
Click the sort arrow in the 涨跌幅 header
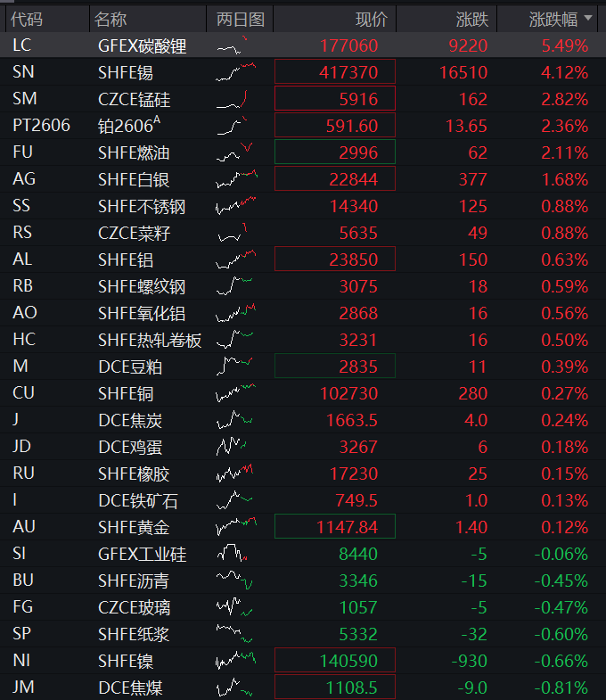click(587, 20)
